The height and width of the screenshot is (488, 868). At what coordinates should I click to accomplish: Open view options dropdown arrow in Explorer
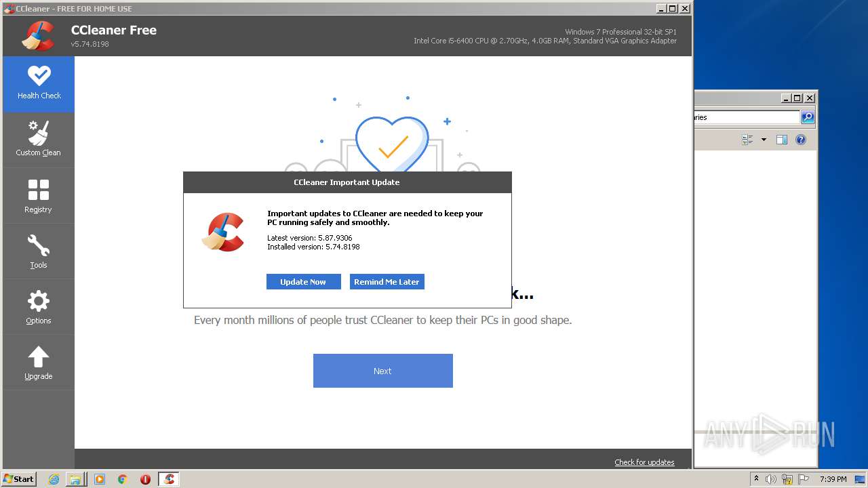(764, 140)
